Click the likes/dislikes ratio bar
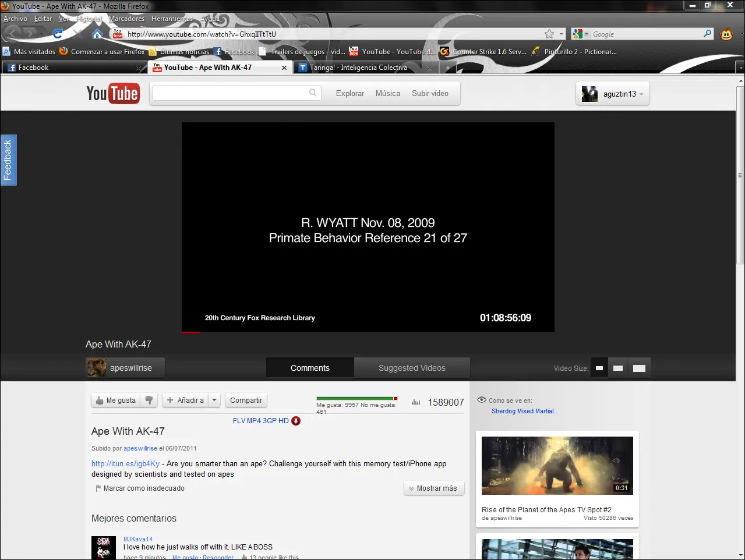This screenshot has width=745, height=560. [x=357, y=399]
